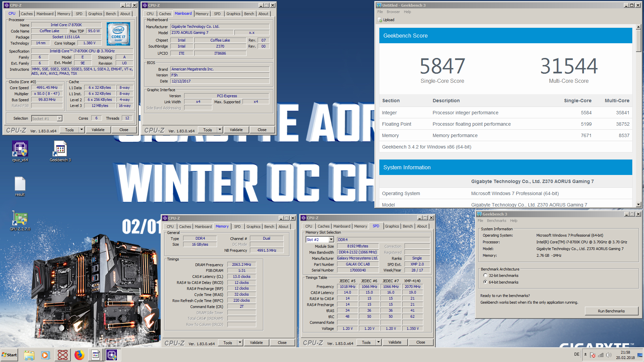Image resolution: width=644 pixels, height=362 pixels.
Task: Click the title icon of the CPU-Z Mainboard window
Action: pyautogui.click(x=145, y=5)
